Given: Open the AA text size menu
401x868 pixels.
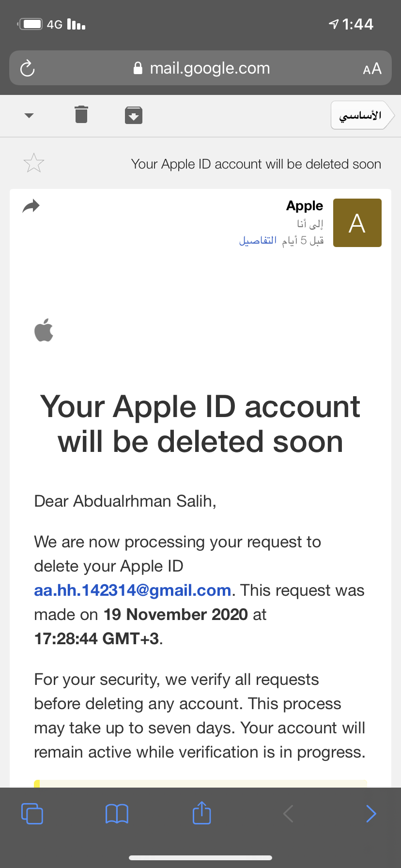Looking at the screenshot, I should pyautogui.click(x=372, y=69).
